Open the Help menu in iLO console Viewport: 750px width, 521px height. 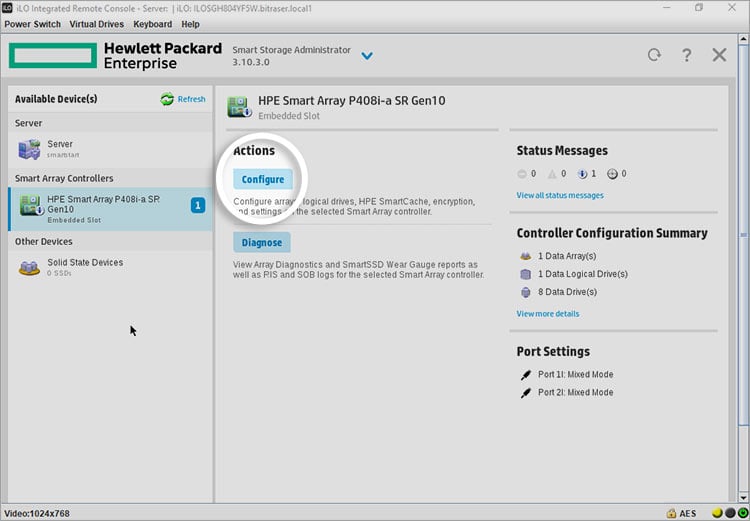tap(190, 24)
